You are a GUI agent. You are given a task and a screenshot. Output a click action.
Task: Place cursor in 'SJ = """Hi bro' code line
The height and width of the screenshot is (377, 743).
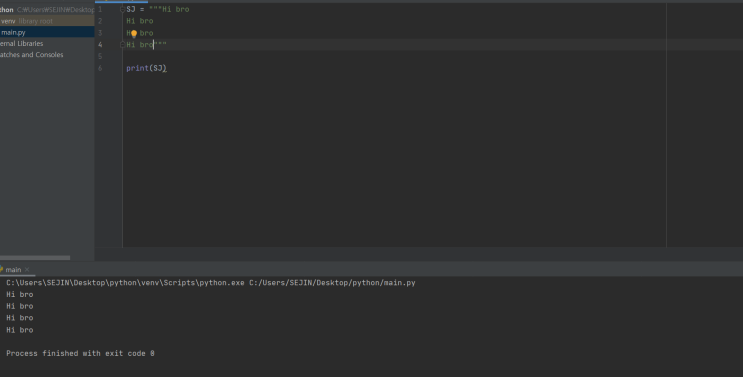(158, 9)
